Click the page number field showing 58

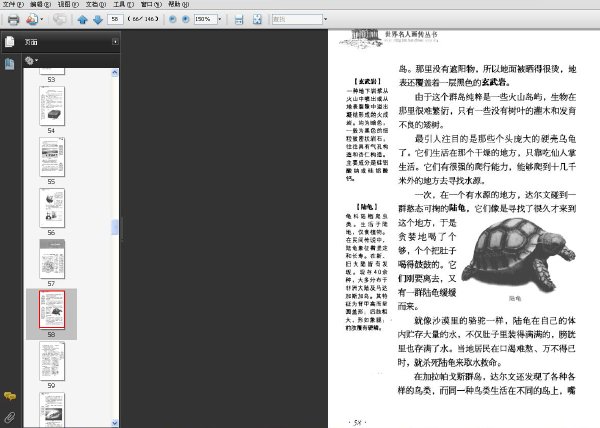115,19
